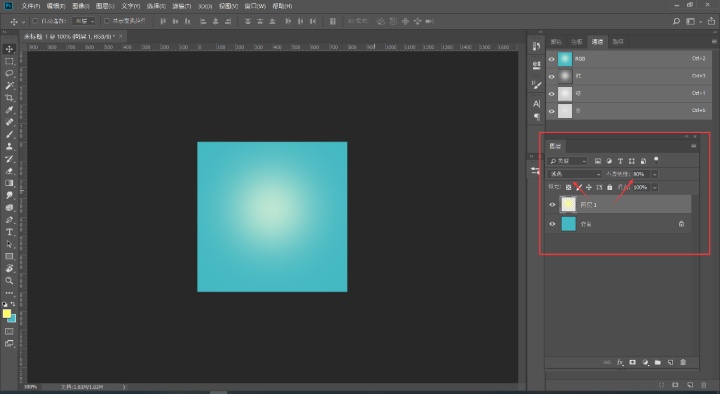
Task: Click the foreground yellow color swatch
Action: click(7, 314)
